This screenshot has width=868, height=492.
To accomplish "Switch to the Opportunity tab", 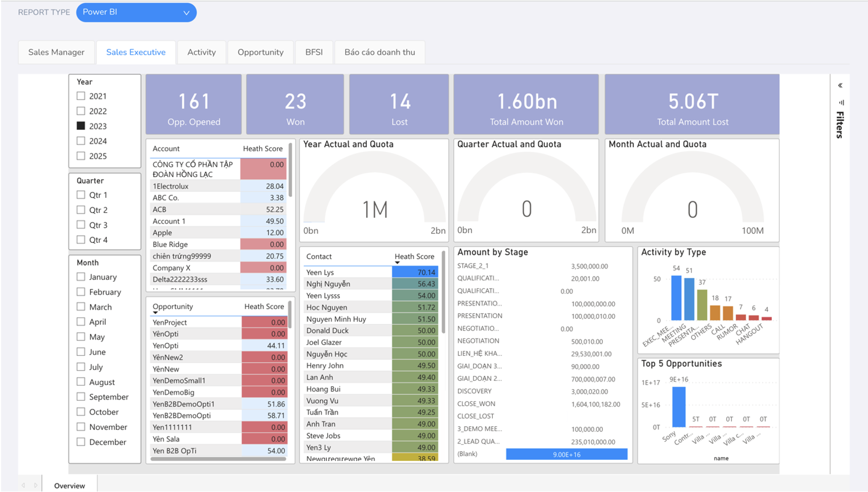I will point(261,52).
